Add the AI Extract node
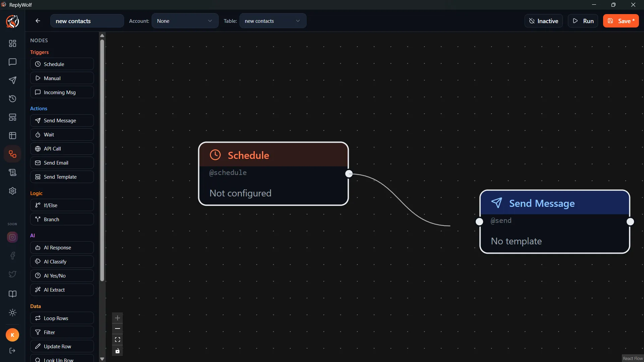This screenshot has height=362, width=644. [62, 290]
